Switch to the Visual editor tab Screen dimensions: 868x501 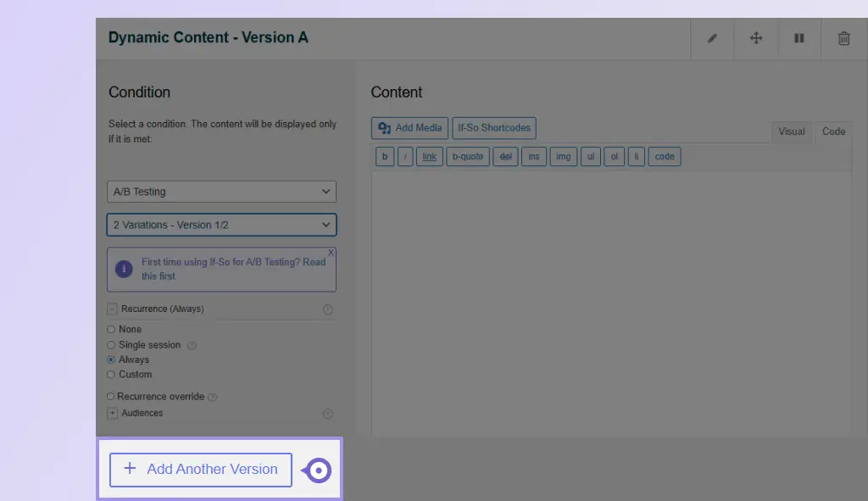(x=791, y=131)
